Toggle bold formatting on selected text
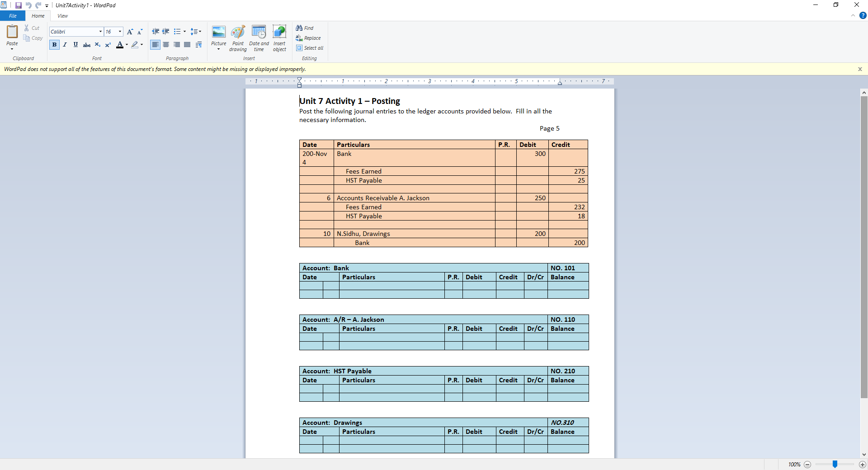The height and width of the screenshot is (470, 868). click(x=54, y=45)
